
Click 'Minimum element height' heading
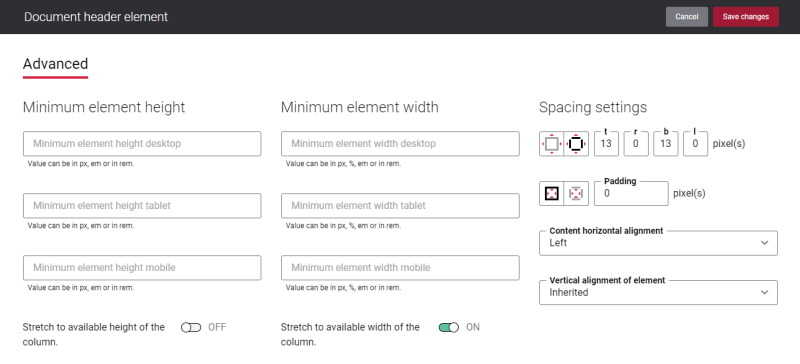[104, 107]
